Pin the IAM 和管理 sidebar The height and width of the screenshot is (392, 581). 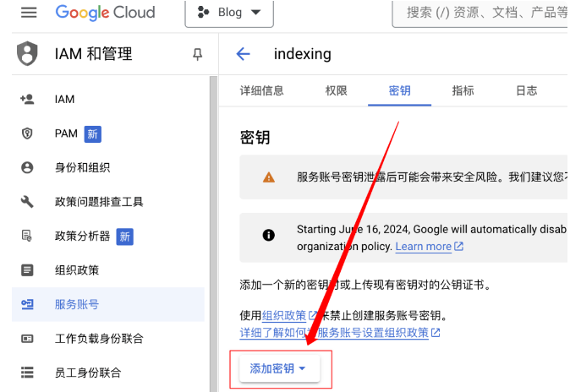click(x=198, y=54)
